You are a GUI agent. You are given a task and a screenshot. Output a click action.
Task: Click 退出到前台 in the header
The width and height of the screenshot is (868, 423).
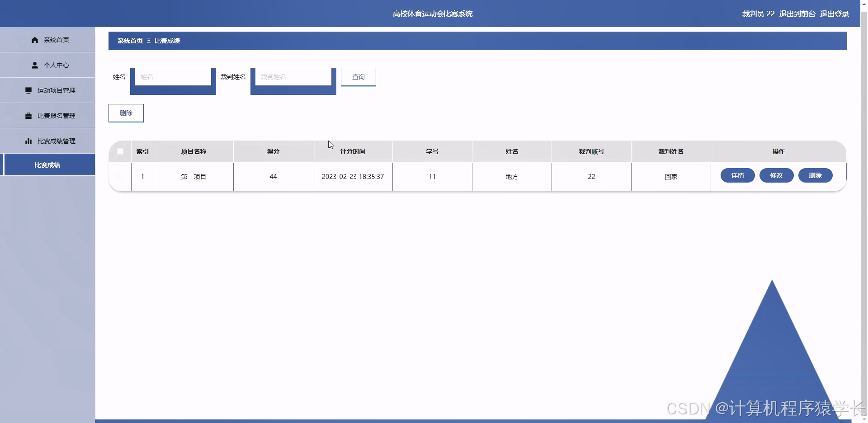pos(797,14)
